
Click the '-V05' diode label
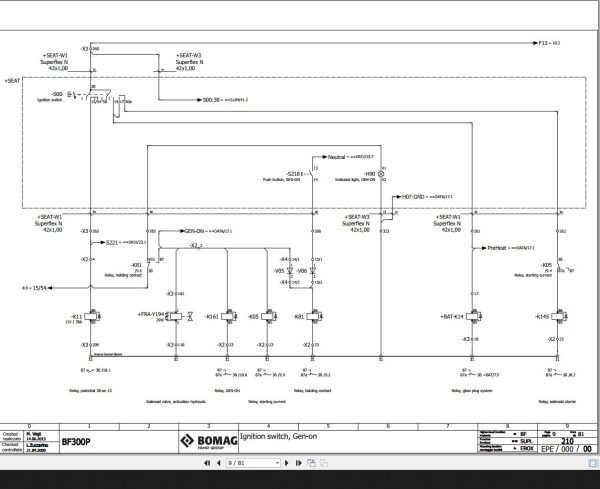pos(279,271)
